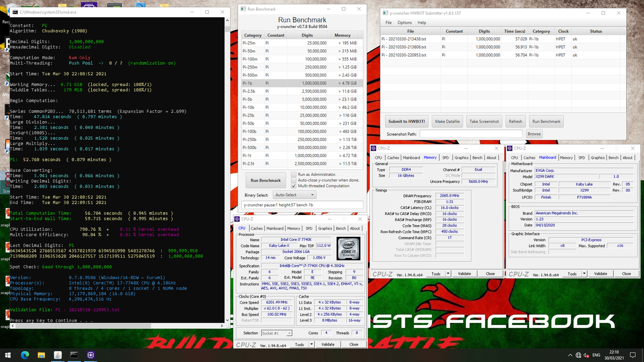Expand Tools dropdown arrow in CPU-Z CPU window

[312, 344]
